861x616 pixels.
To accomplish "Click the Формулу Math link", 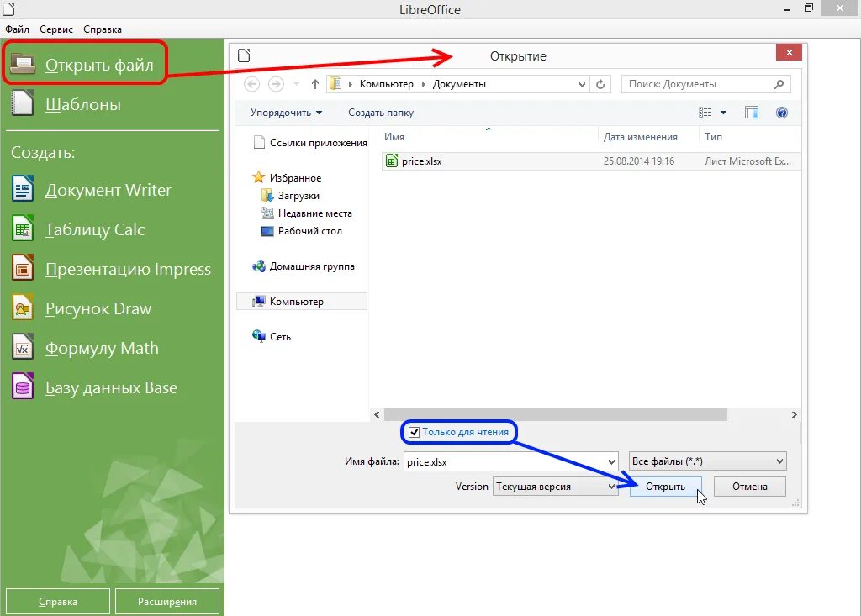I will pos(102,348).
